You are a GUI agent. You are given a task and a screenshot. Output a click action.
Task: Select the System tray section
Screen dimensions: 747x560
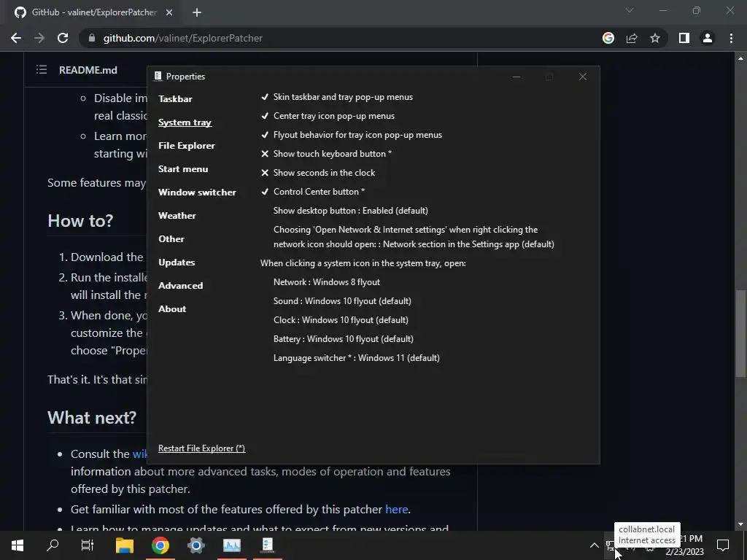tap(185, 122)
